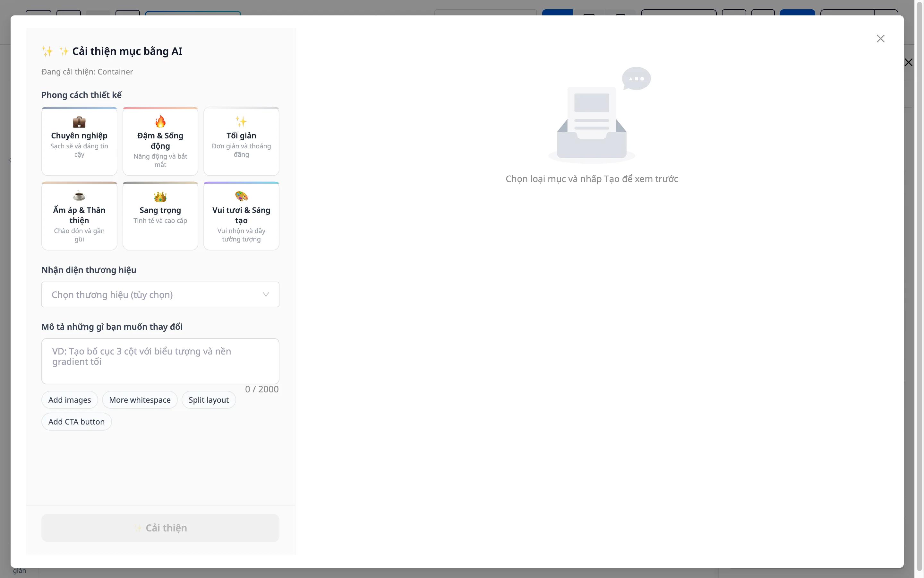The width and height of the screenshot is (924, 578).
Task: Click the More whitespace suggestion chip
Action: (140, 400)
